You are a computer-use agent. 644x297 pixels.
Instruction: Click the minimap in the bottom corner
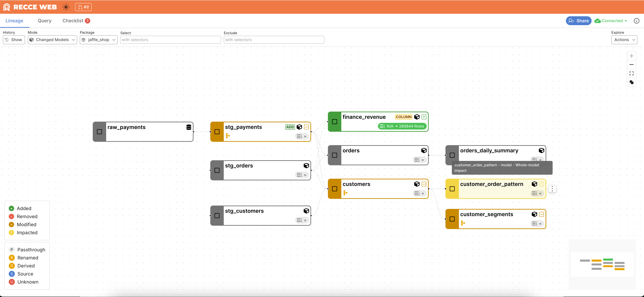pyautogui.click(x=602, y=264)
